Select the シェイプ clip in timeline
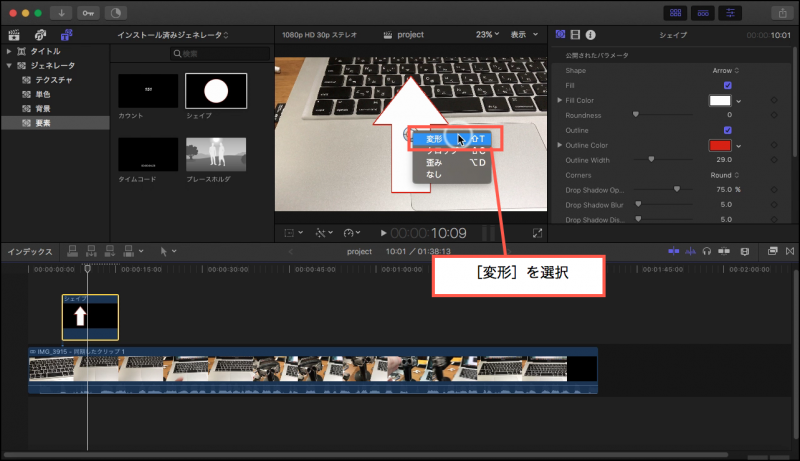This screenshot has height=461, width=800. pyautogui.click(x=90, y=317)
